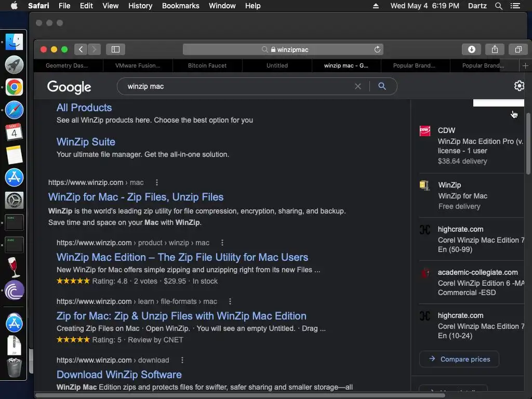Switch to the Bitcoin Faucet tab

coord(207,65)
